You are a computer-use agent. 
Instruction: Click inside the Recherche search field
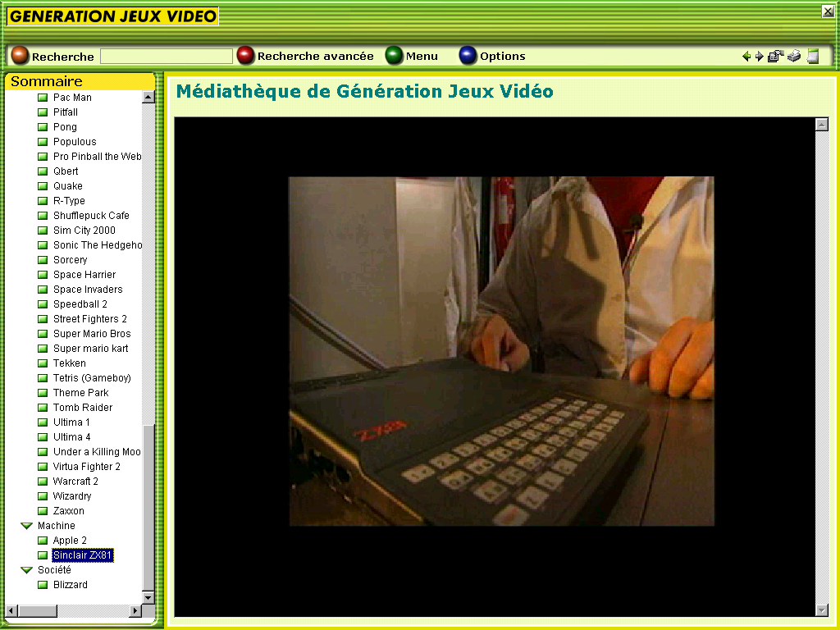167,57
